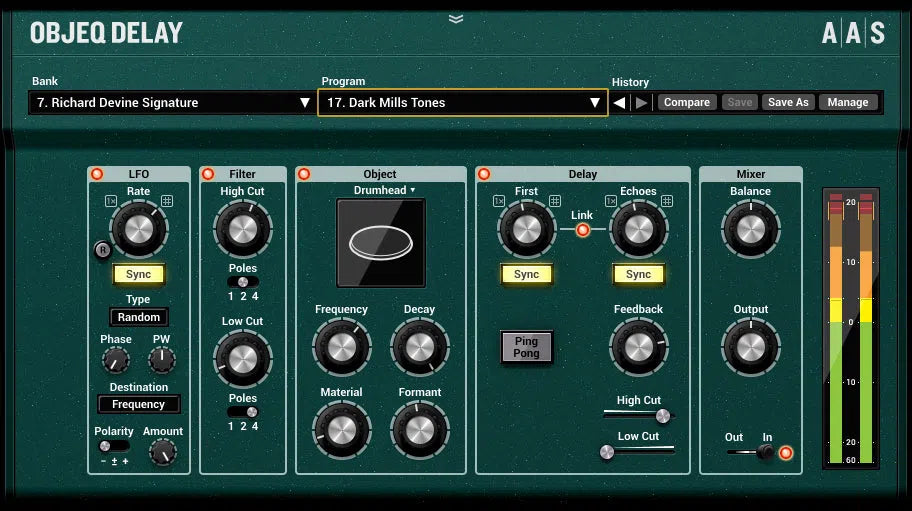Viewport: 912px width, 511px height.
Task: Click the Mixer Balance knob
Action: (750, 229)
